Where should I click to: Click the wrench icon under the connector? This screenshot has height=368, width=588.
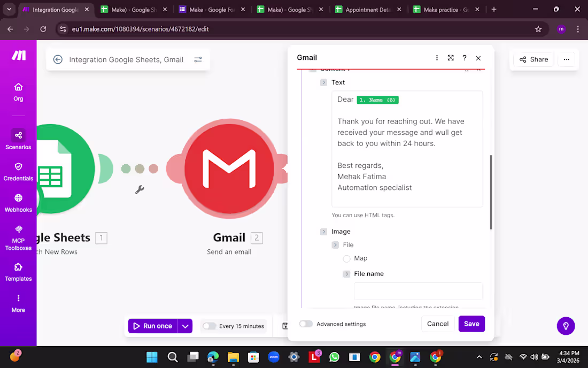pyautogui.click(x=140, y=189)
